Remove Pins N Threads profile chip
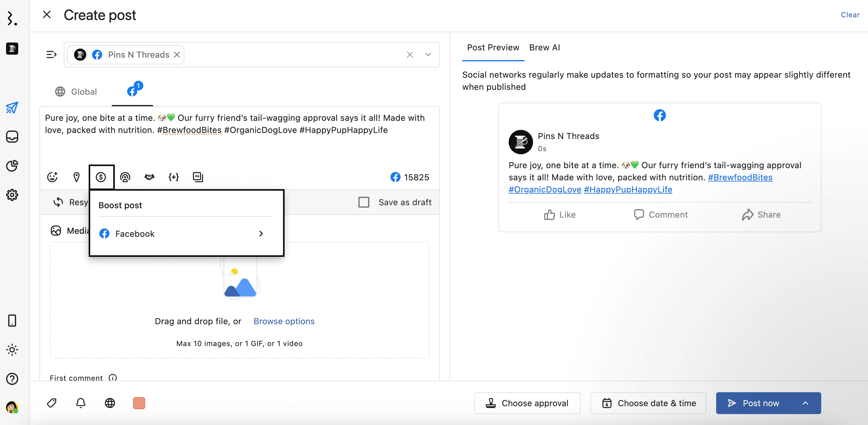The height and width of the screenshot is (425, 868). pos(177,55)
